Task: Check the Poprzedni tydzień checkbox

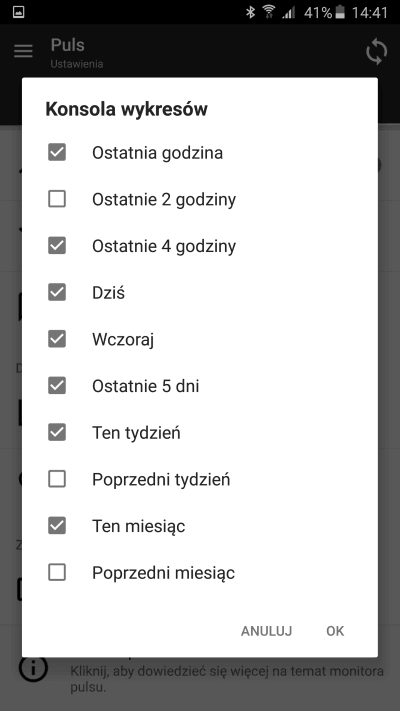Action: coord(57,479)
